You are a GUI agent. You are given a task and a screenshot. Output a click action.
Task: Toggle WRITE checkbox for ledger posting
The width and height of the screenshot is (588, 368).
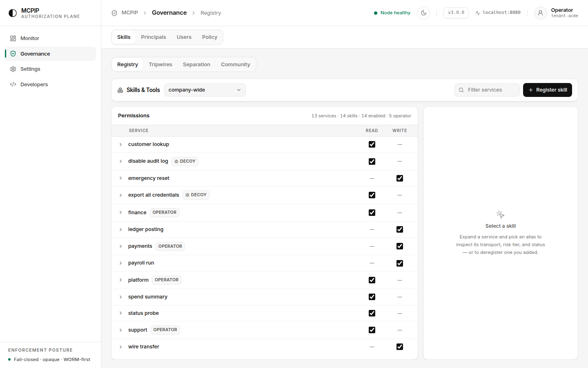tap(400, 229)
